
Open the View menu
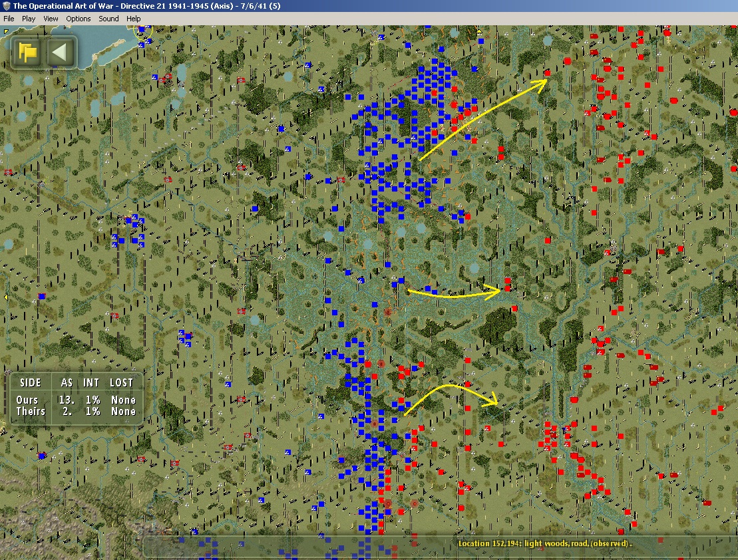point(51,19)
